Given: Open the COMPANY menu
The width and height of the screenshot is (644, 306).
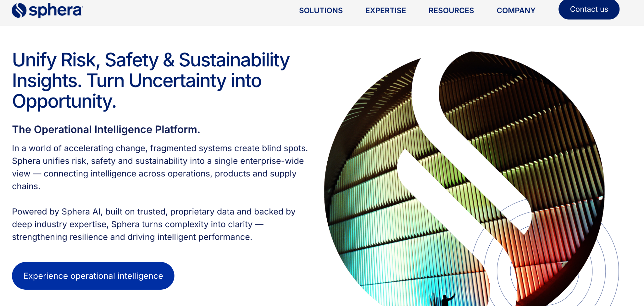Looking at the screenshot, I should (x=516, y=11).
